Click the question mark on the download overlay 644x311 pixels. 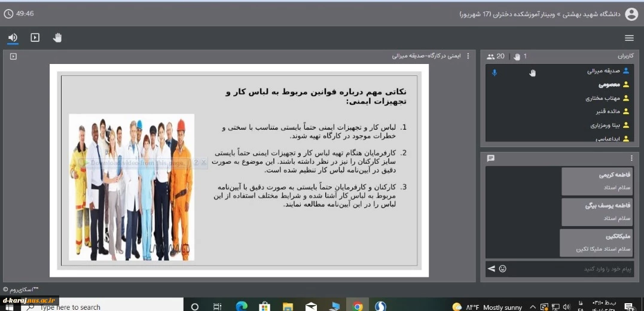[x=196, y=163]
